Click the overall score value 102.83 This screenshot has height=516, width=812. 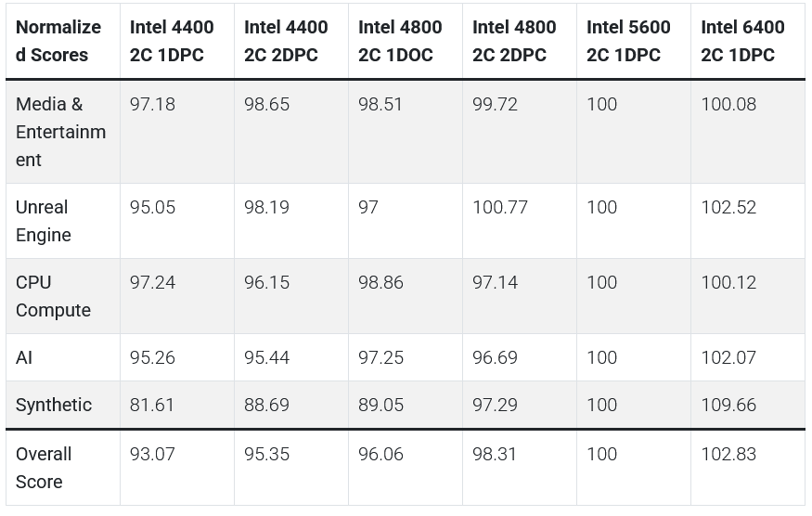click(728, 454)
